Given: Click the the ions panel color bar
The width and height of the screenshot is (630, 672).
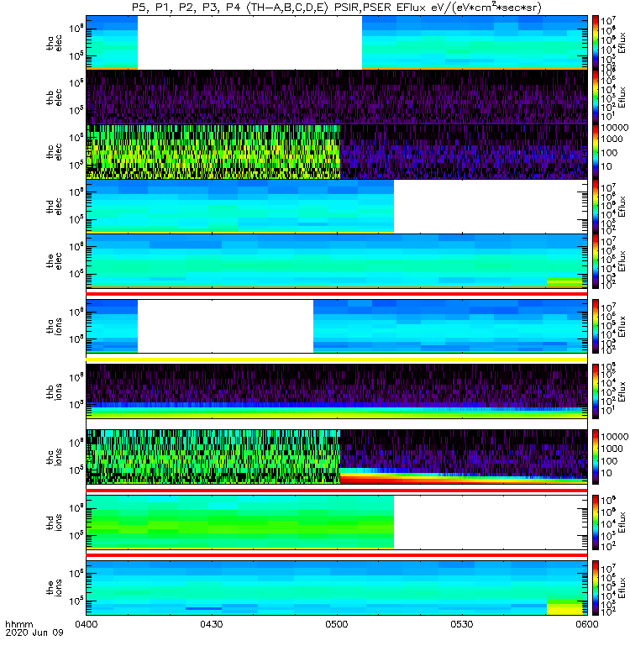Looking at the screenshot, I should 596,588.
